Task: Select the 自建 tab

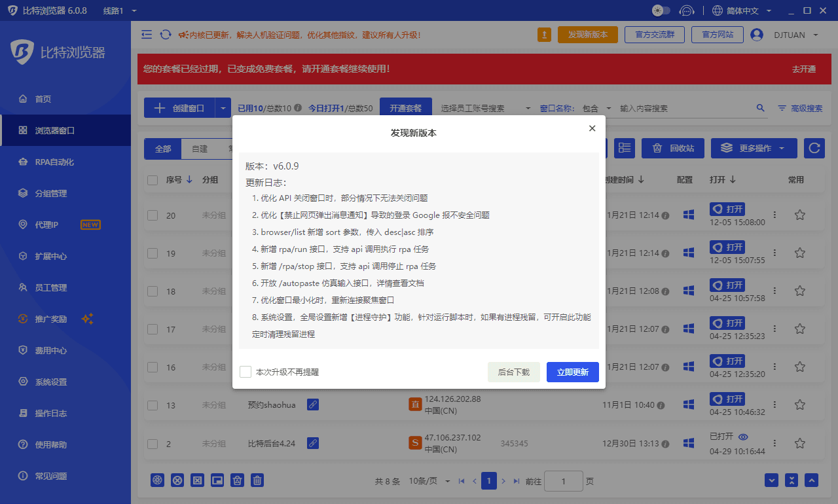Action: pyautogui.click(x=200, y=149)
